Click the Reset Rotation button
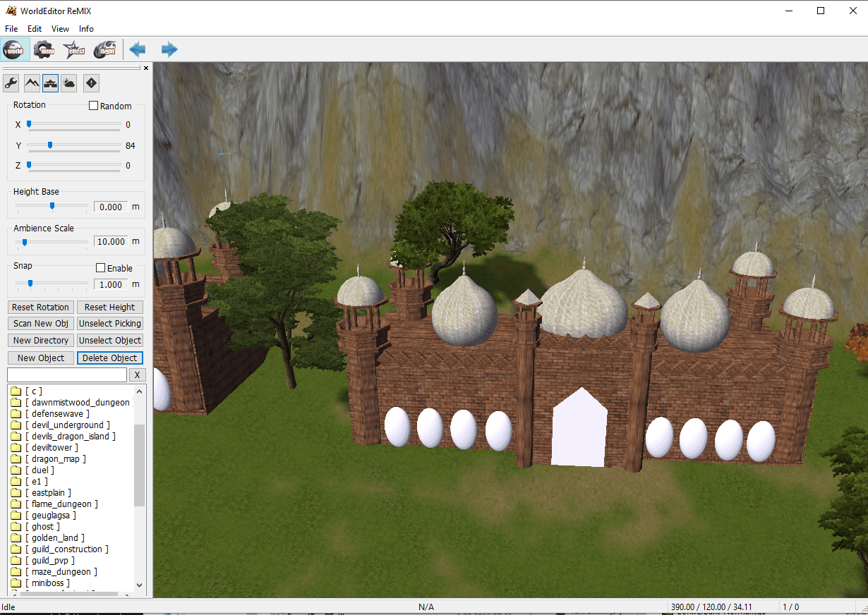 40,307
